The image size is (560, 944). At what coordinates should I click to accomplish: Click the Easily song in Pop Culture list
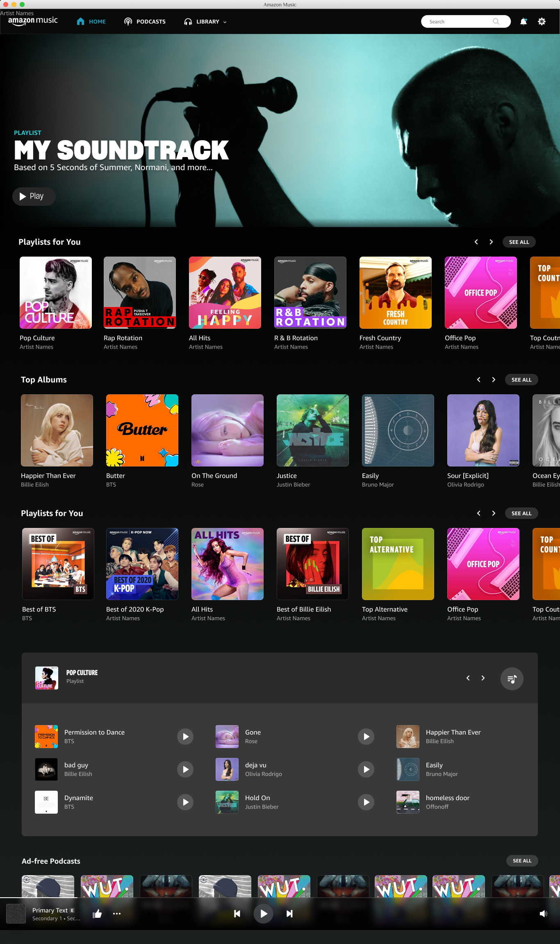pyautogui.click(x=434, y=765)
